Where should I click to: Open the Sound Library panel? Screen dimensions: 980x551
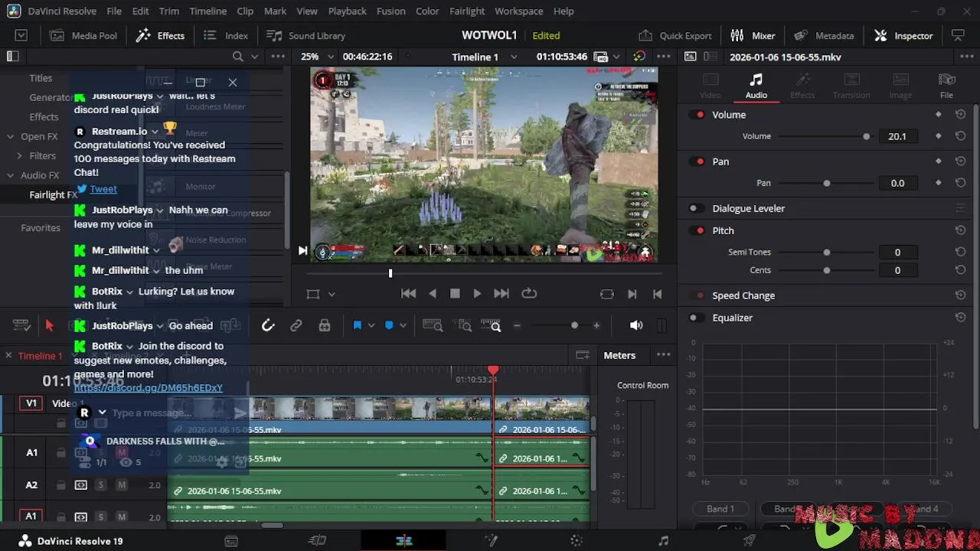click(306, 36)
